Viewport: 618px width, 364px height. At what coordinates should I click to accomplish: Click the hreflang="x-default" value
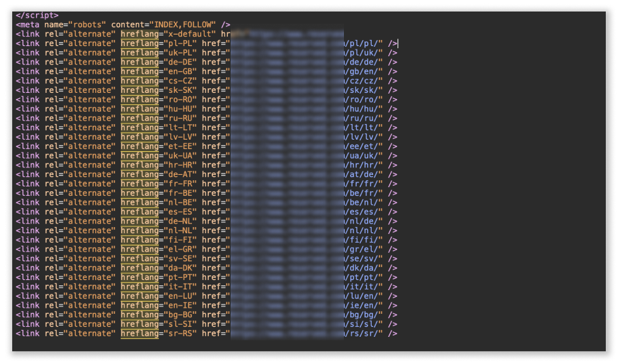point(189,34)
